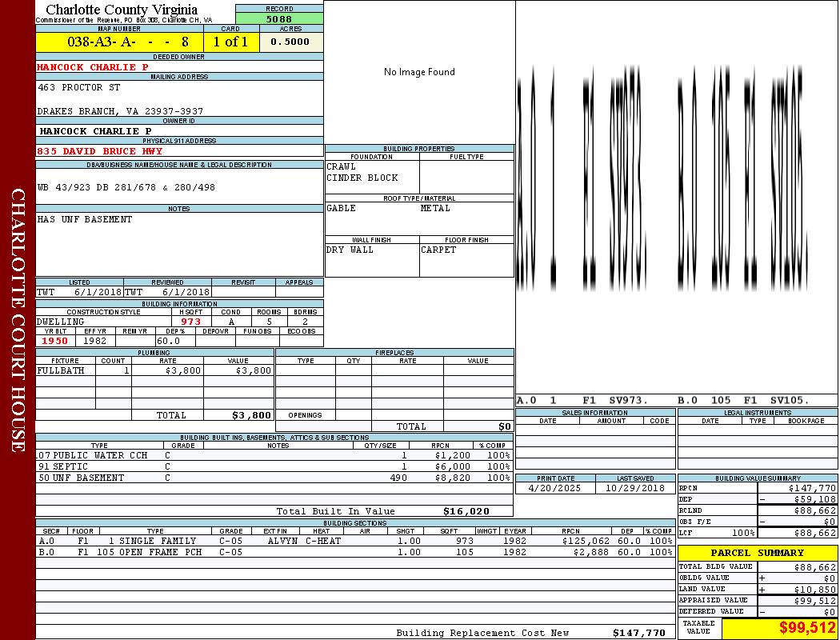Select legal description WB 43/923 DB 281/678
Image resolution: width=840 pixels, height=640 pixels.
126,187
